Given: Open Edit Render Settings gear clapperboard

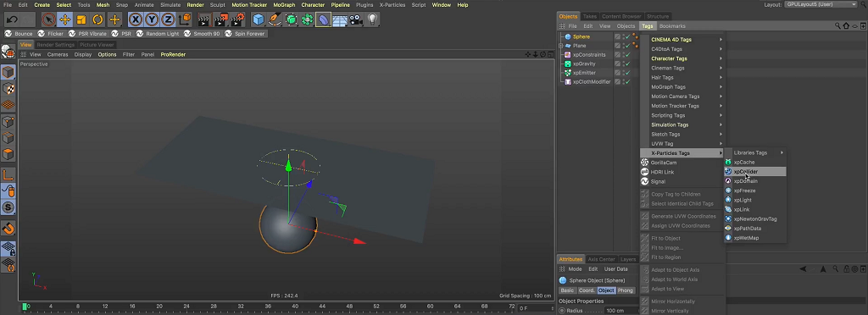Looking at the screenshot, I should click(x=237, y=19).
